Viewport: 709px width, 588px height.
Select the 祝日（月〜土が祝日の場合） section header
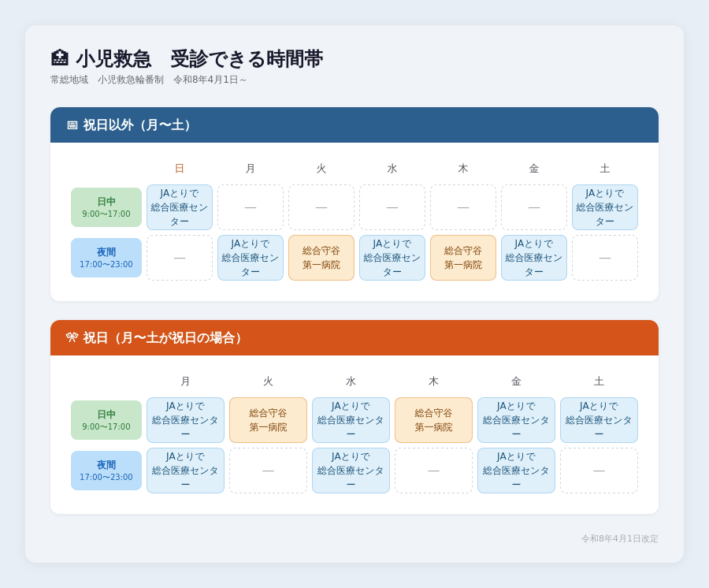(x=165, y=338)
